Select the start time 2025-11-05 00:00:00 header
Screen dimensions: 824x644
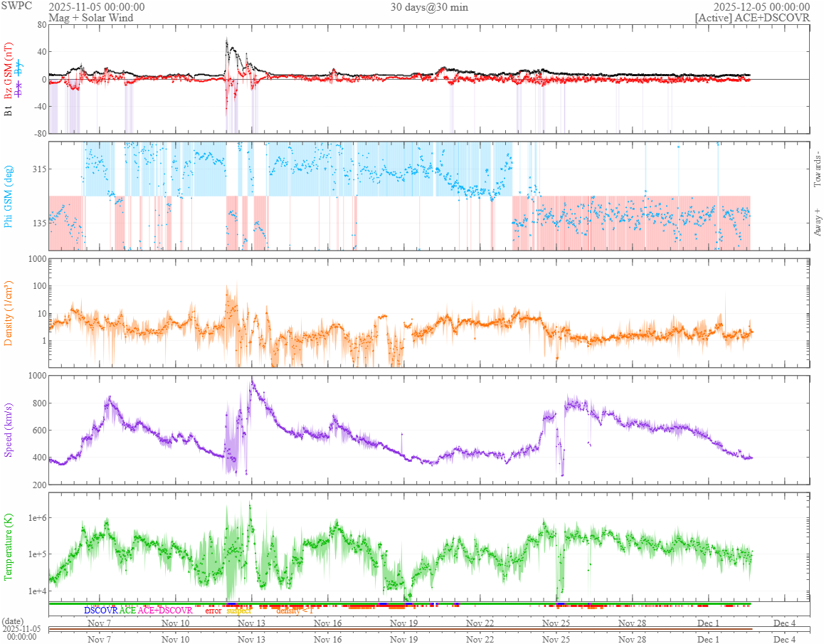point(97,7)
